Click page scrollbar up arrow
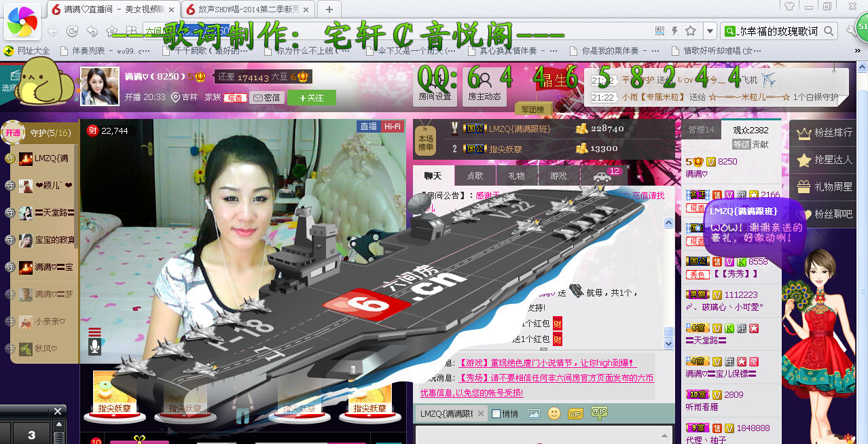Image resolution: width=868 pixels, height=444 pixels. (x=863, y=68)
